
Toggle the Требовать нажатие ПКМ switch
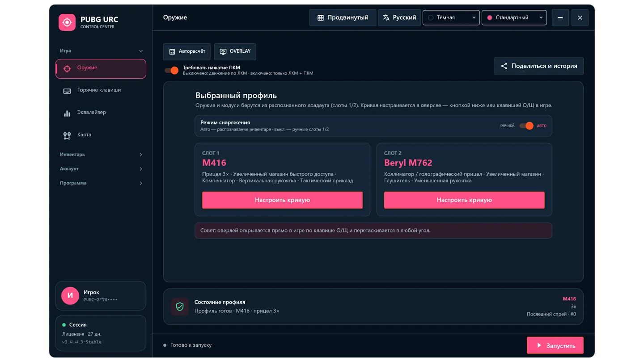click(172, 70)
